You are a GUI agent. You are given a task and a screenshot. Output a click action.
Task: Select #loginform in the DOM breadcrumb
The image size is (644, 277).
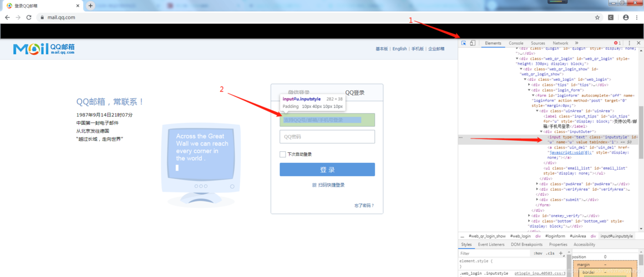click(x=555, y=237)
